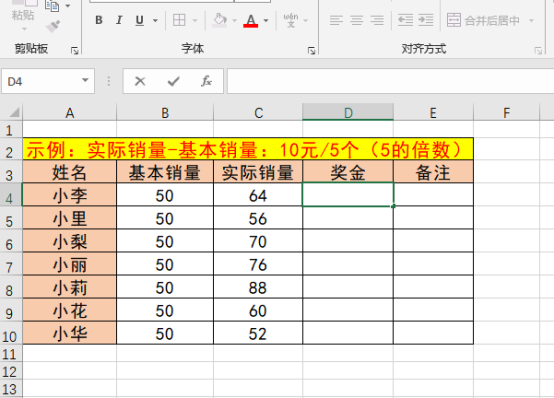Open copy dropdown arrow
The height and width of the screenshot is (398, 554).
click(67, 6)
